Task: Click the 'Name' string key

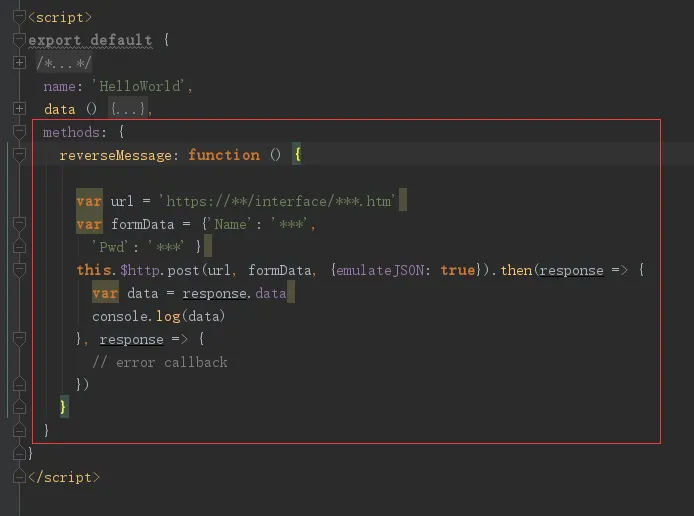Action: 230,224
